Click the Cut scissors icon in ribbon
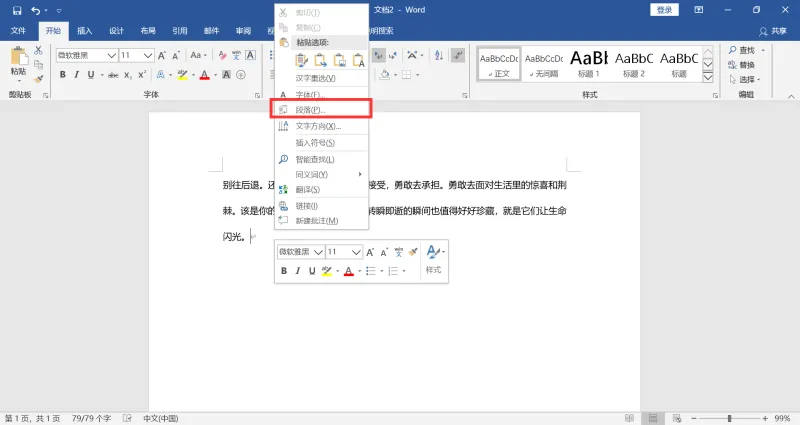This screenshot has width=800, height=425. pyautogui.click(x=38, y=51)
